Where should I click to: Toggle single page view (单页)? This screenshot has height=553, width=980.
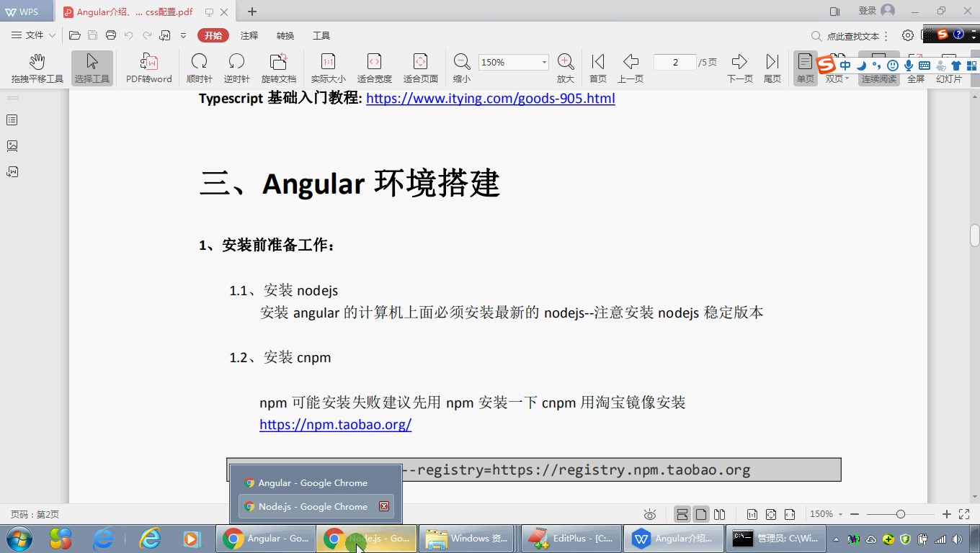(x=806, y=68)
